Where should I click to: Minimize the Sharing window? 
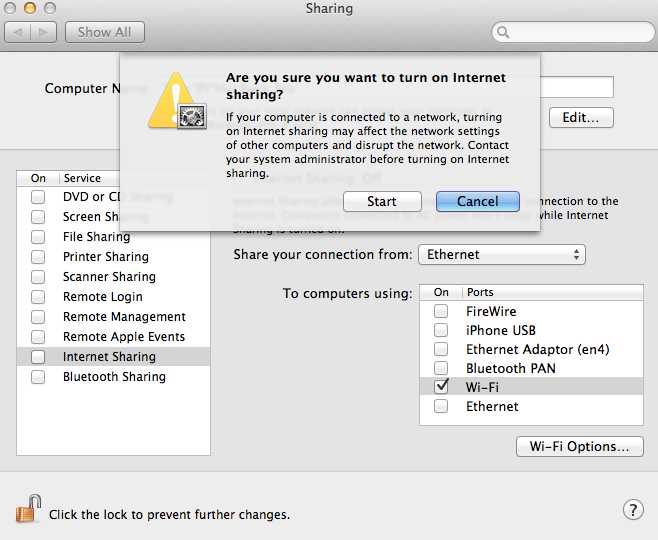[x=29, y=8]
